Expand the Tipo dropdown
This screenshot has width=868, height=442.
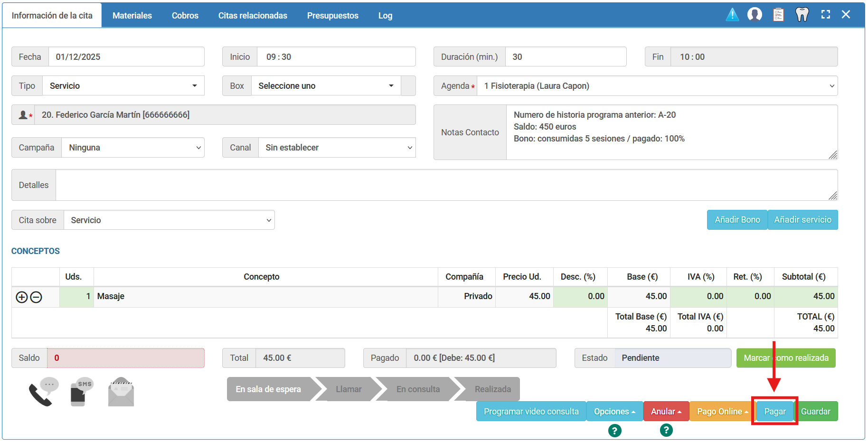point(123,86)
